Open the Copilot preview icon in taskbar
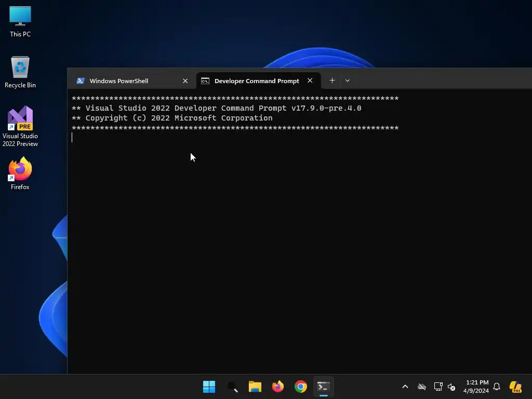Viewport: 532px width, 399px height. tap(516, 387)
